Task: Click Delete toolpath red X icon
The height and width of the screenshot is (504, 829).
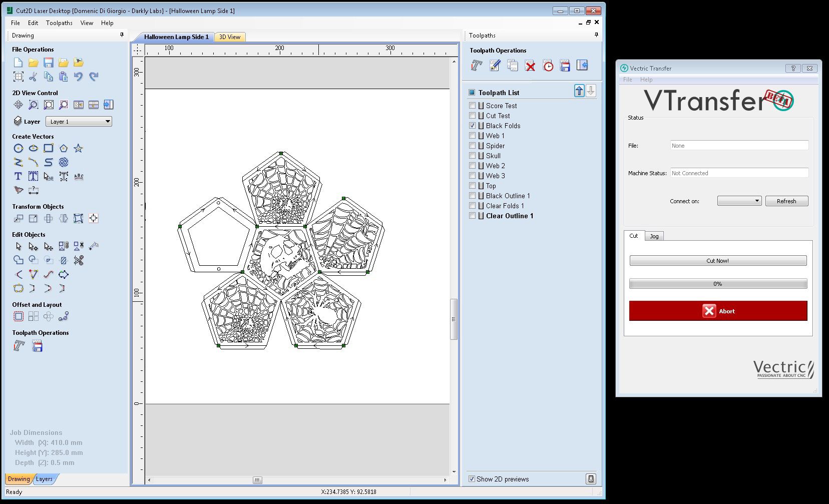Action: point(530,66)
